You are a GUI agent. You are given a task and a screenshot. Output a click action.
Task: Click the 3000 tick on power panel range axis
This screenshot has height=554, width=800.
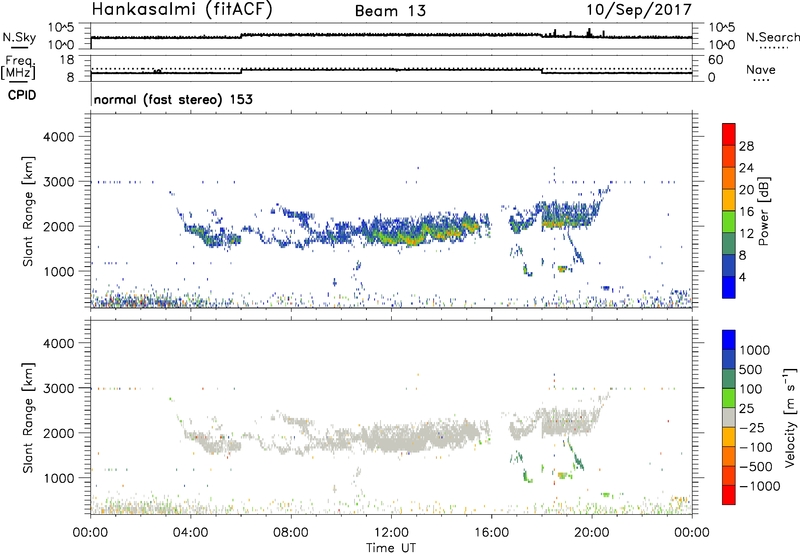[59, 182]
